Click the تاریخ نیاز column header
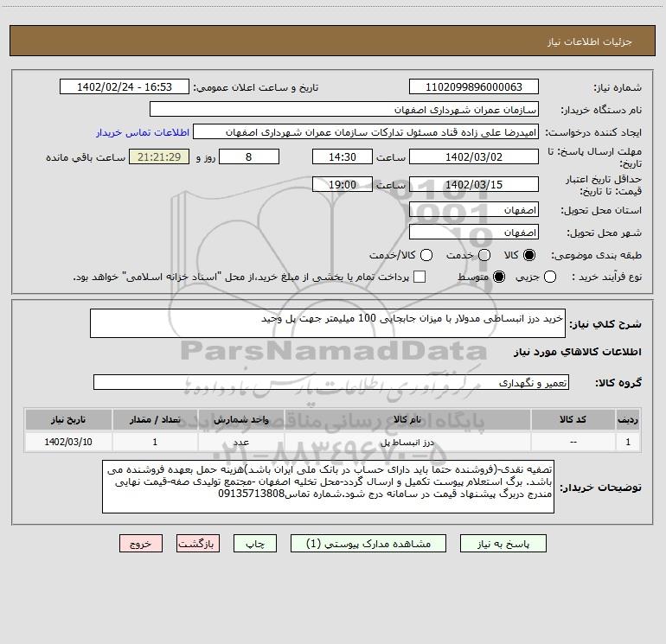This screenshot has width=666, height=644. tap(68, 420)
